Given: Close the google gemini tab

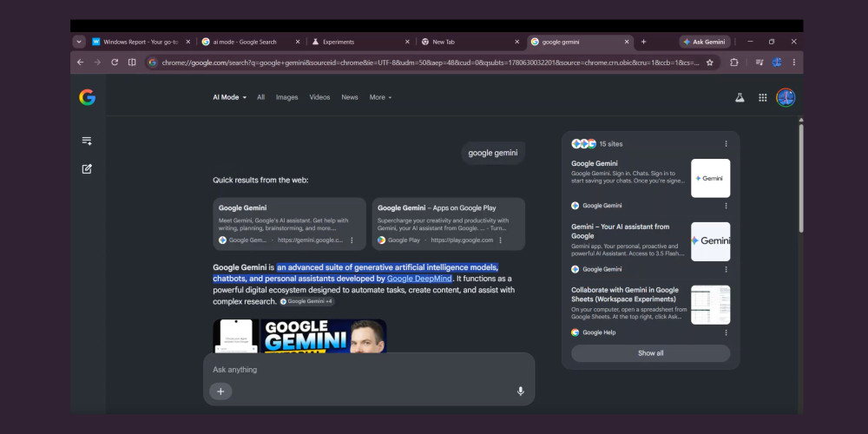Looking at the screenshot, I should pyautogui.click(x=627, y=42).
